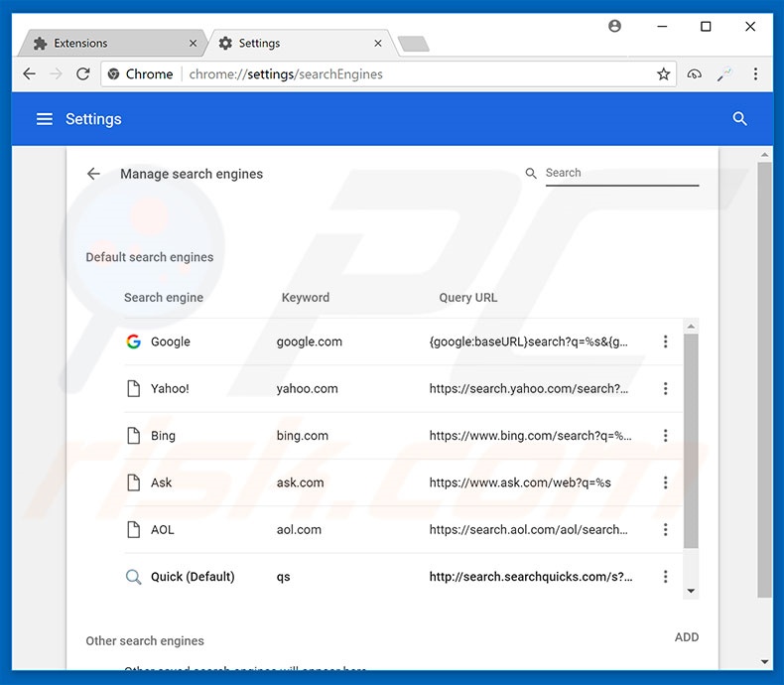Click the Google search engine name
This screenshot has width=784, height=685.
click(171, 342)
